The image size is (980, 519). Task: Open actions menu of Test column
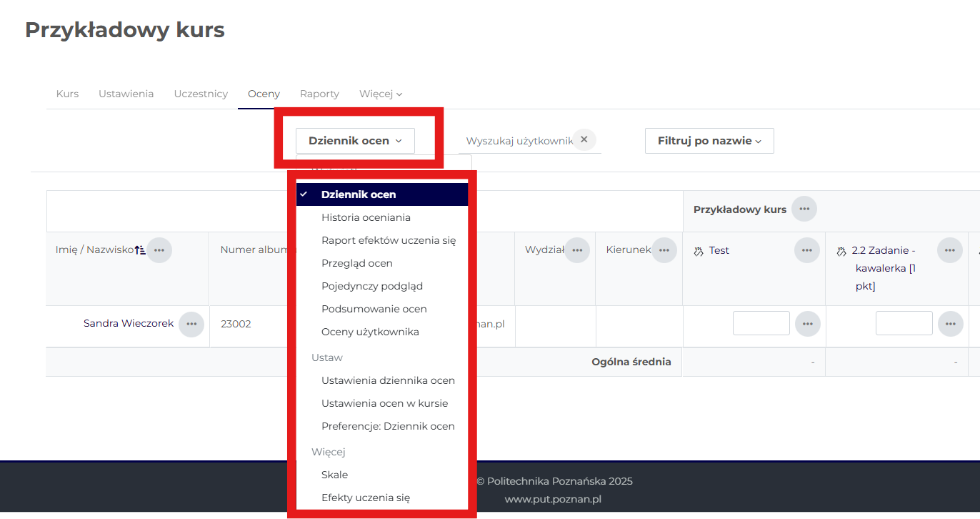806,250
